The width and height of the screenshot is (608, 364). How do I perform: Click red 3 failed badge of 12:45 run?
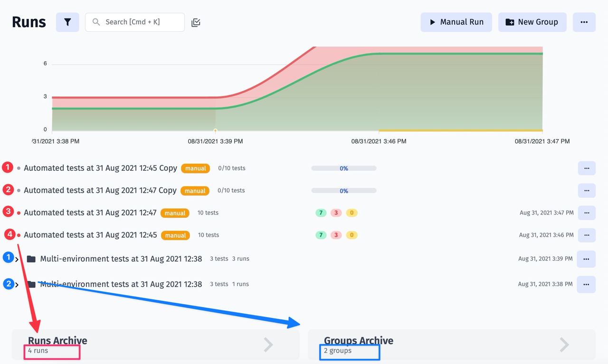pos(336,235)
